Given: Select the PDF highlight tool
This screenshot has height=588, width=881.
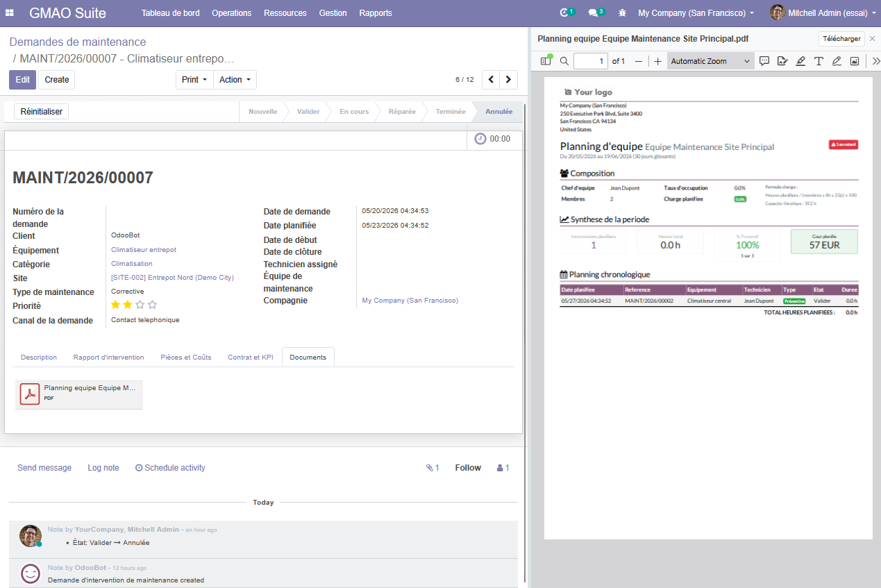Looking at the screenshot, I should pos(800,61).
